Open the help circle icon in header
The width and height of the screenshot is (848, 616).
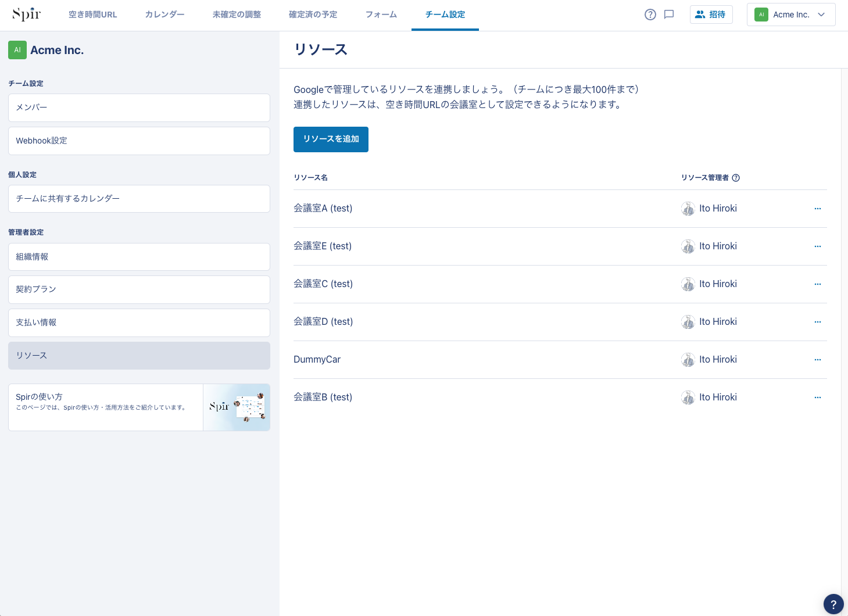tap(650, 15)
